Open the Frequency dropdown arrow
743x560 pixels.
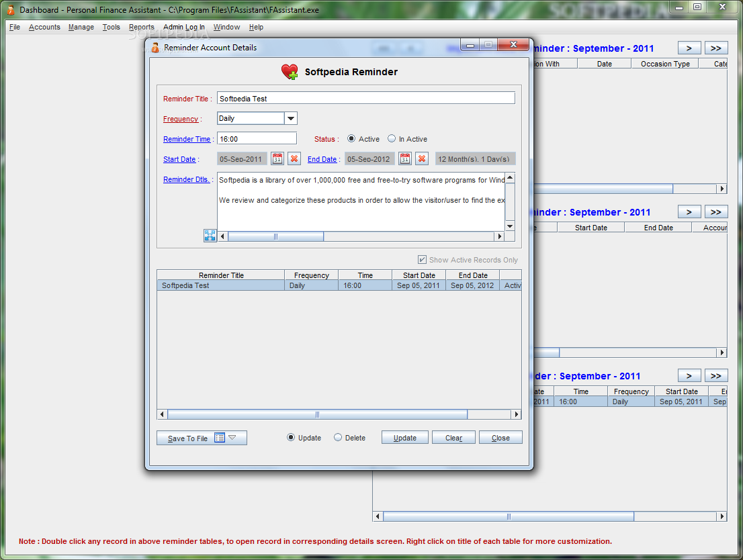(291, 118)
